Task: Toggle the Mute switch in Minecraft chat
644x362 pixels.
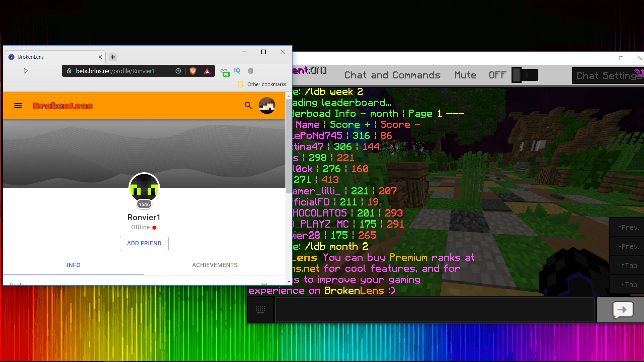Action: click(525, 75)
